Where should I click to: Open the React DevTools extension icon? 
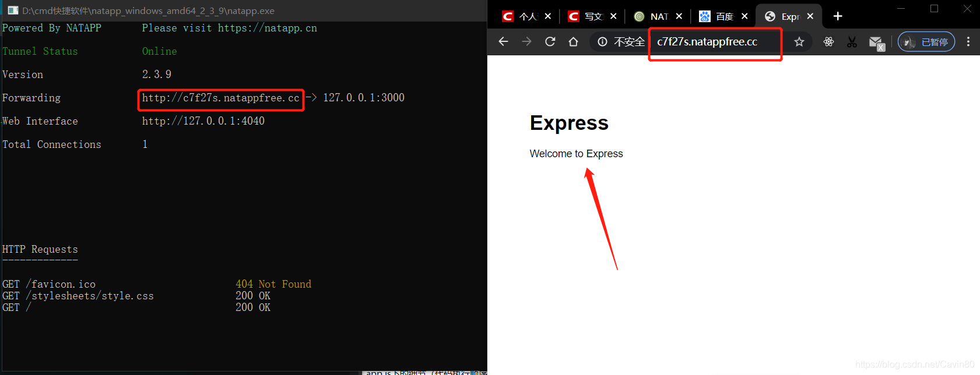click(828, 41)
